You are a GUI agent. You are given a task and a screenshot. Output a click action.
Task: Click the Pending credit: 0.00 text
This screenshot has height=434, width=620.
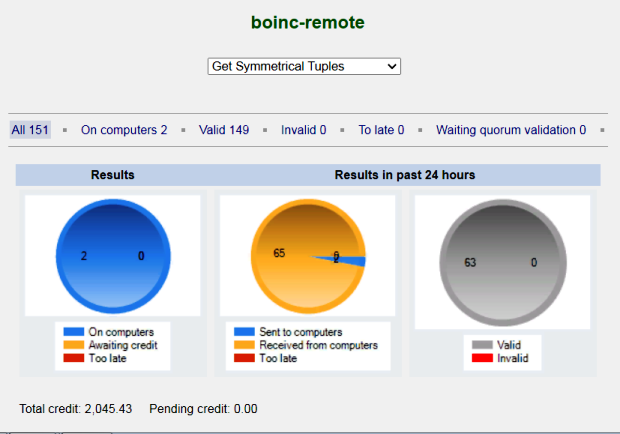203,409
